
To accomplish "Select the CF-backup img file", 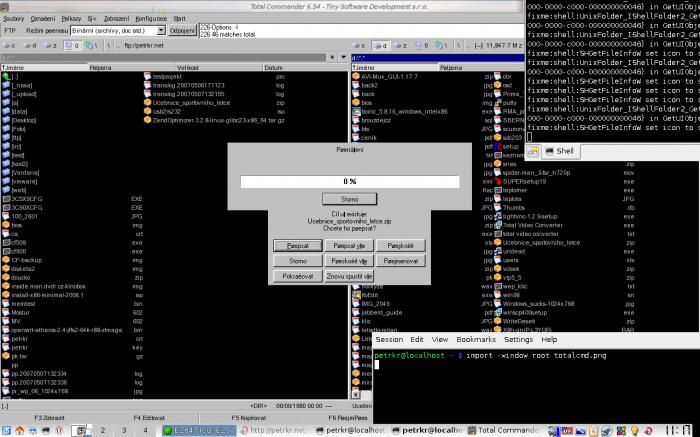I will tap(27, 260).
